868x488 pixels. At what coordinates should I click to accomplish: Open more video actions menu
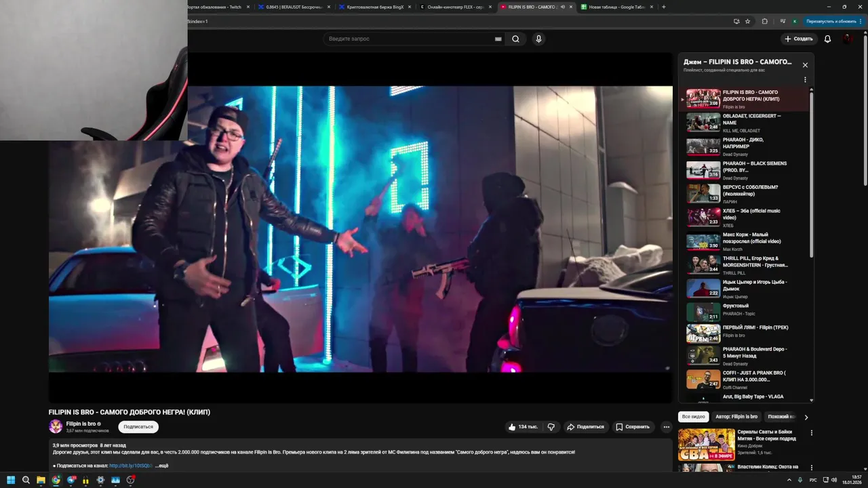pos(667,427)
